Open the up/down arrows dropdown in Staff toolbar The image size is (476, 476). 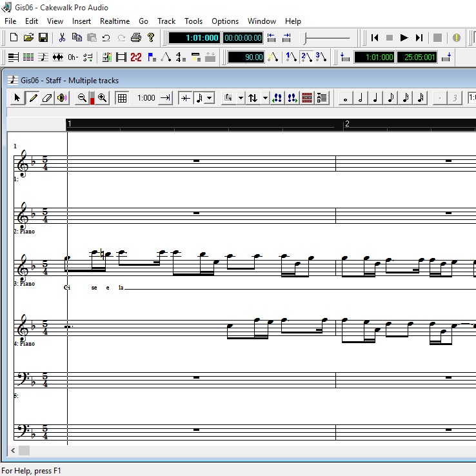pyautogui.click(x=265, y=98)
